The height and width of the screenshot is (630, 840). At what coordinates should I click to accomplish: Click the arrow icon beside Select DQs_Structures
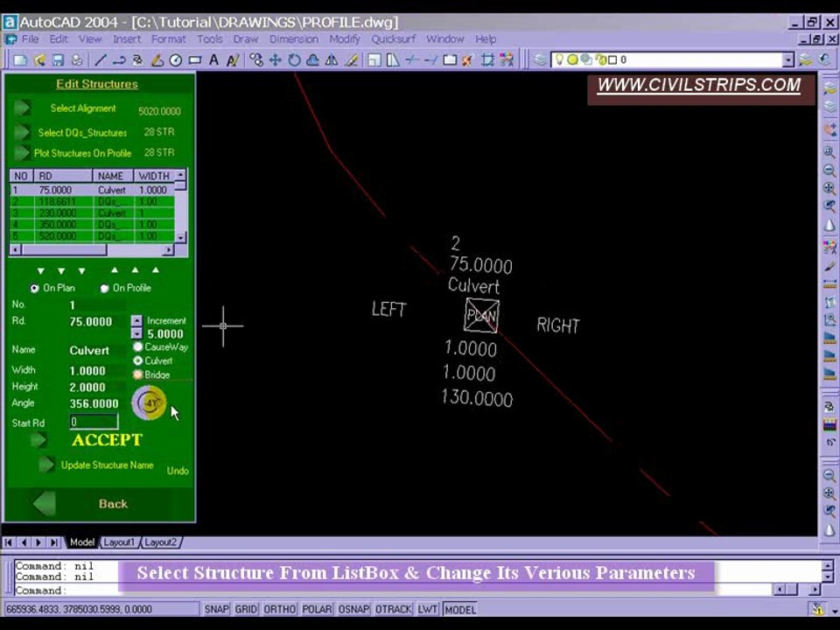pos(22,132)
